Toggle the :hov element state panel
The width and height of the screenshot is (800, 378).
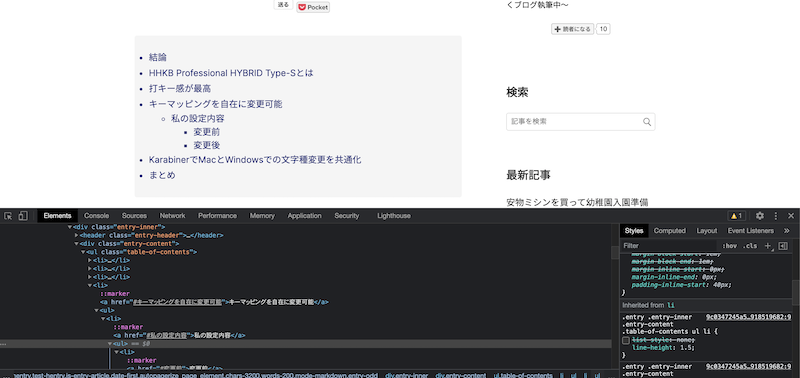coord(729,246)
